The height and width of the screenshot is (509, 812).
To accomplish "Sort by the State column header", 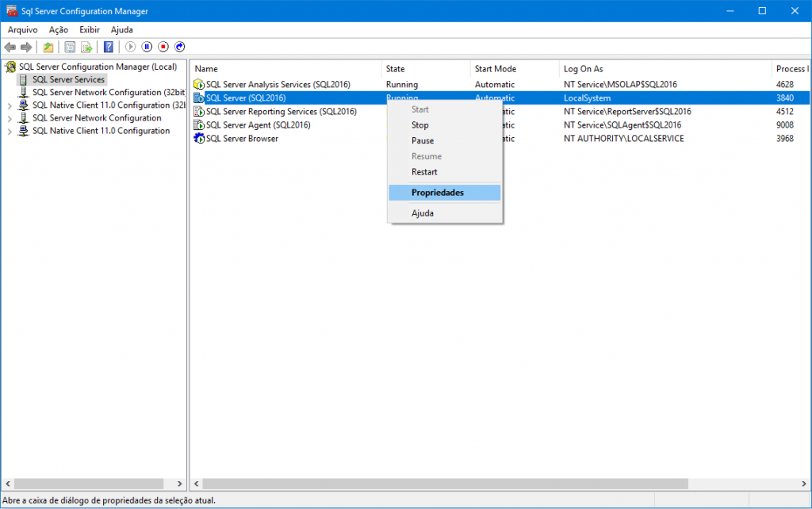I will point(426,69).
